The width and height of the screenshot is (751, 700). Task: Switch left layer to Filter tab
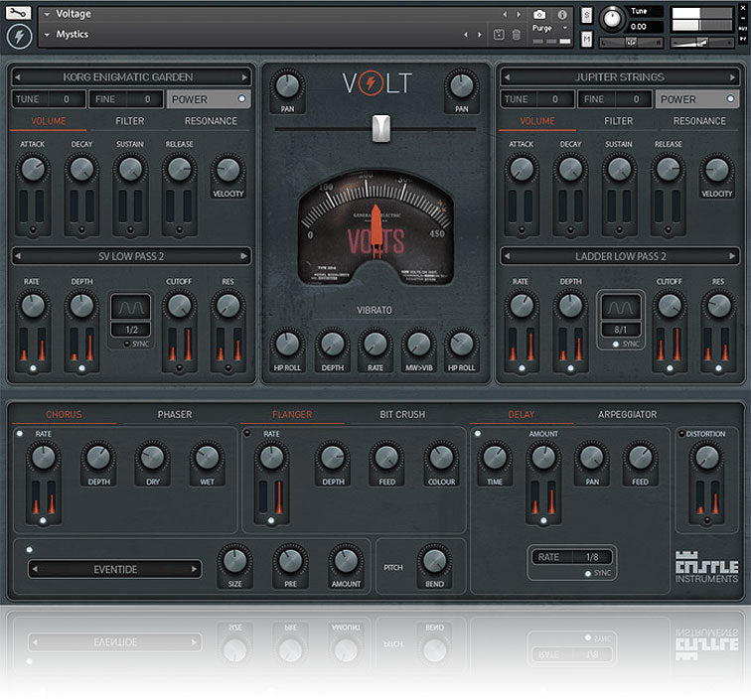[x=130, y=121]
